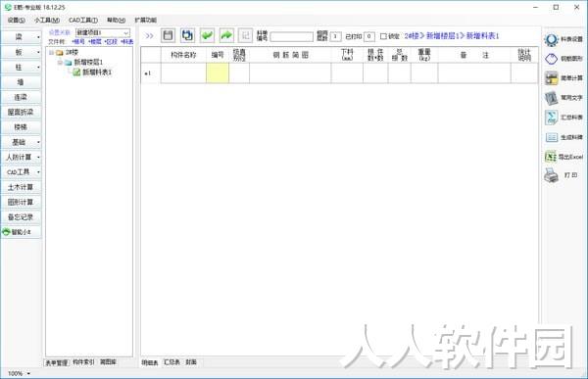The image size is (588, 379).
Task: Open 常用文字 icon in right panel
Action: (x=551, y=98)
